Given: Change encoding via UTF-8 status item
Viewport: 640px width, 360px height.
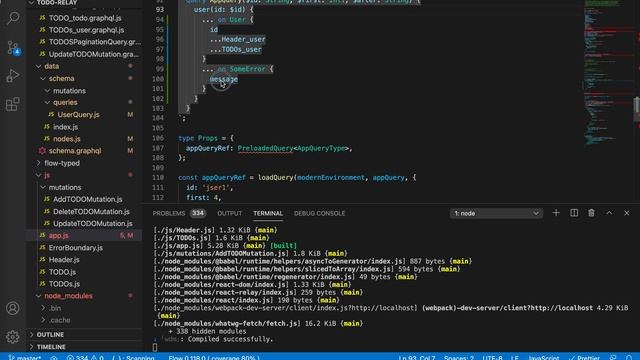Looking at the screenshot, I should pos(492,357).
